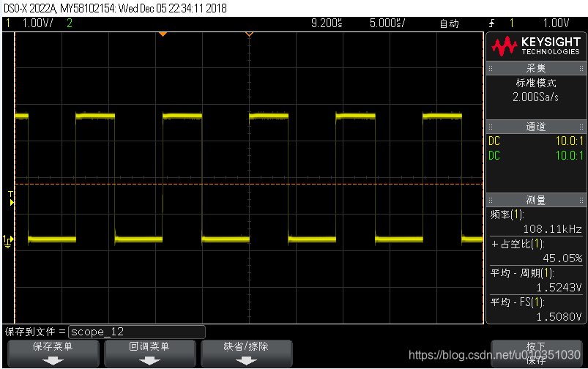This screenshot has height=369, width=588.
Task: Open the 采集 panel header
Action: tap(536, 68)
